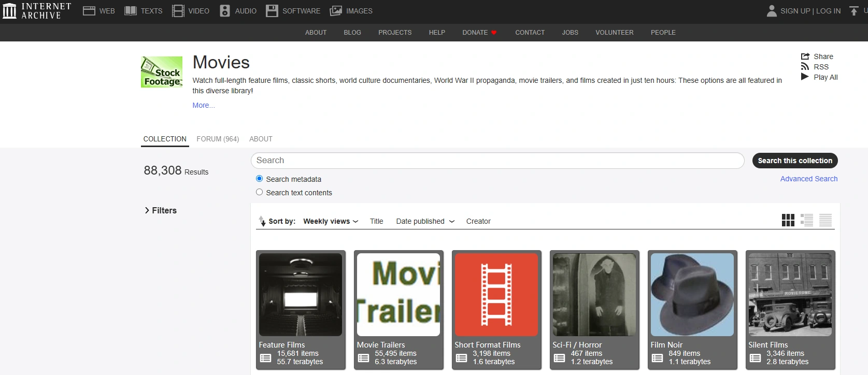Click the collection list icon on Feature Films
This screenshot has width=868, height=375.
pos(265,358)
